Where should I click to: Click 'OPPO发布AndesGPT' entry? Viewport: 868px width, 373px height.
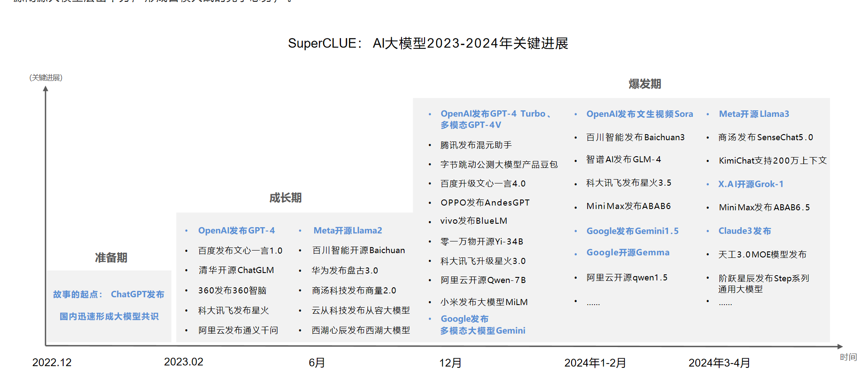tap(485, 203)
